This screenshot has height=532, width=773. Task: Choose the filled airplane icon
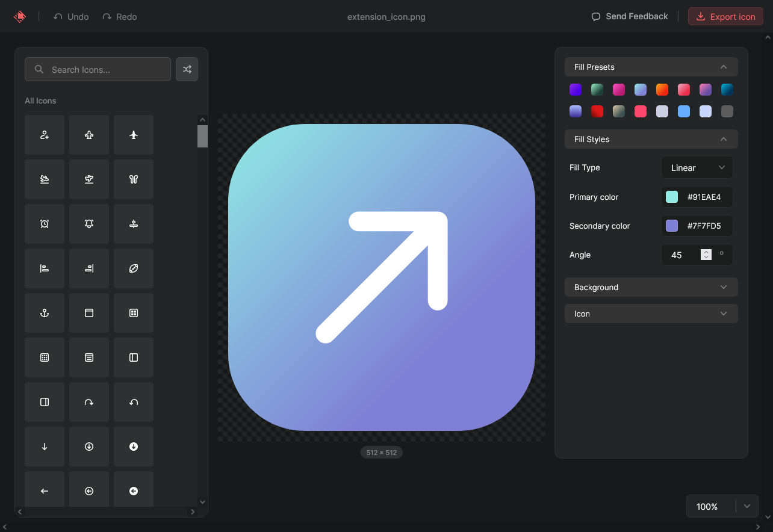[x=134, y=135]
